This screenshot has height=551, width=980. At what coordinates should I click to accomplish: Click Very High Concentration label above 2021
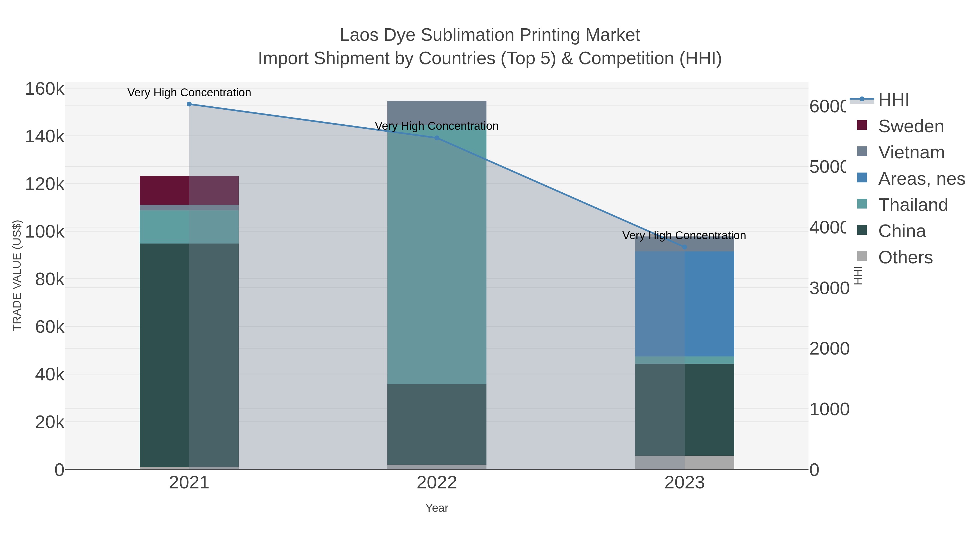[x=189, y=93]
